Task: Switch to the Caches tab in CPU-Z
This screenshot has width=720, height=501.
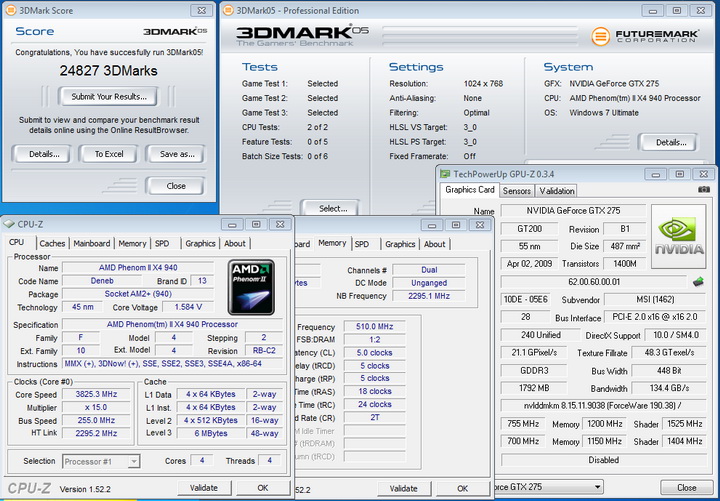Action: click(x=52, y=243)
